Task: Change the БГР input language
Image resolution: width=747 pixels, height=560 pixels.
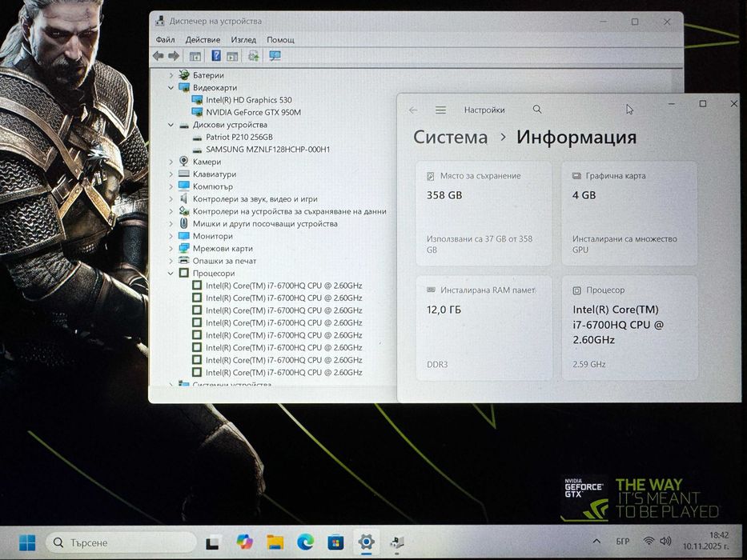Action: tap(623, 542)
